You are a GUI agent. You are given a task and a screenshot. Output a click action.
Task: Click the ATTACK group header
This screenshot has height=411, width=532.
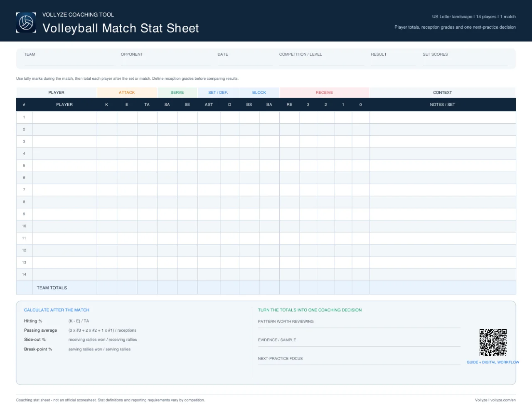[x=127, y=93]
